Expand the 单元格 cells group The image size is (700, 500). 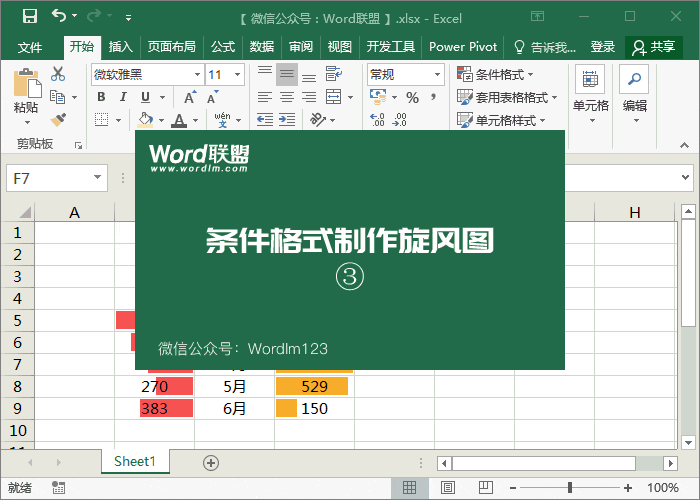pyautogui.click(x=590, y=95)
